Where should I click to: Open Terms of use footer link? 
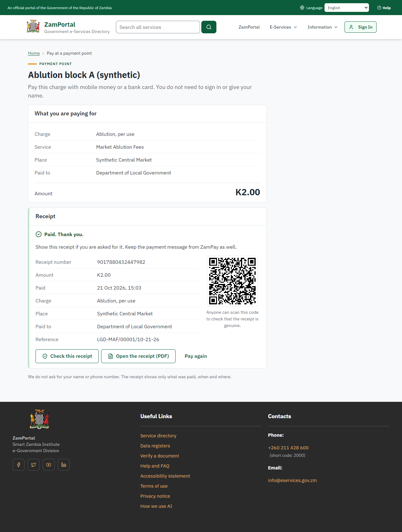click(x=154, y=486)
